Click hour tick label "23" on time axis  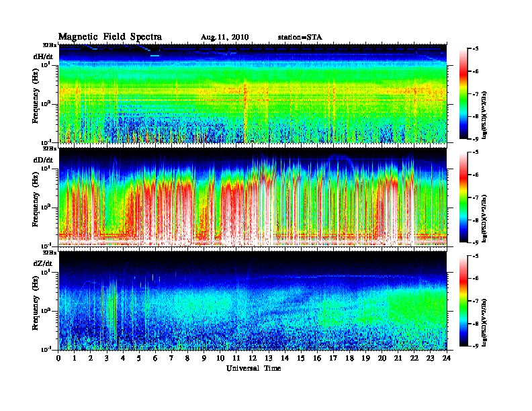pyautogui.click(x=430, y=358)
